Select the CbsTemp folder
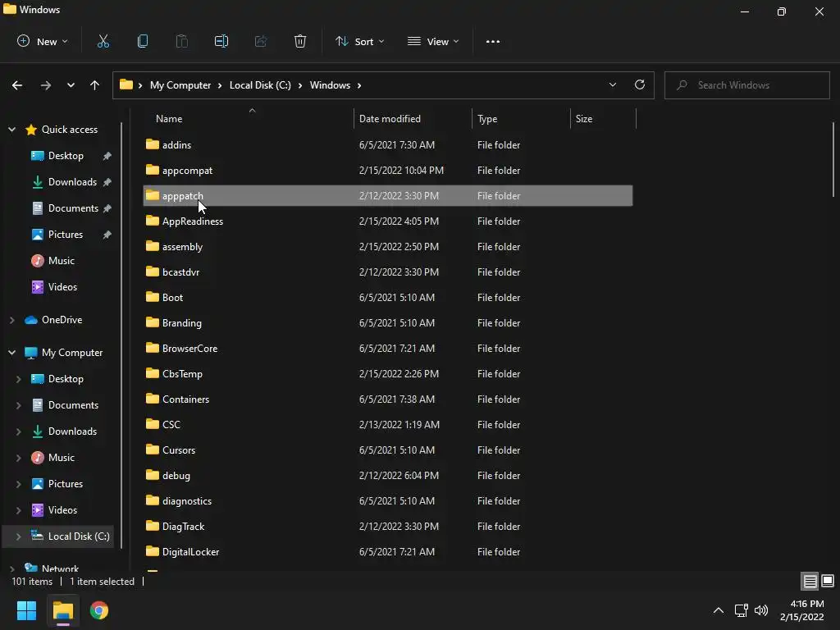840x630 pixels. point(388,374)
